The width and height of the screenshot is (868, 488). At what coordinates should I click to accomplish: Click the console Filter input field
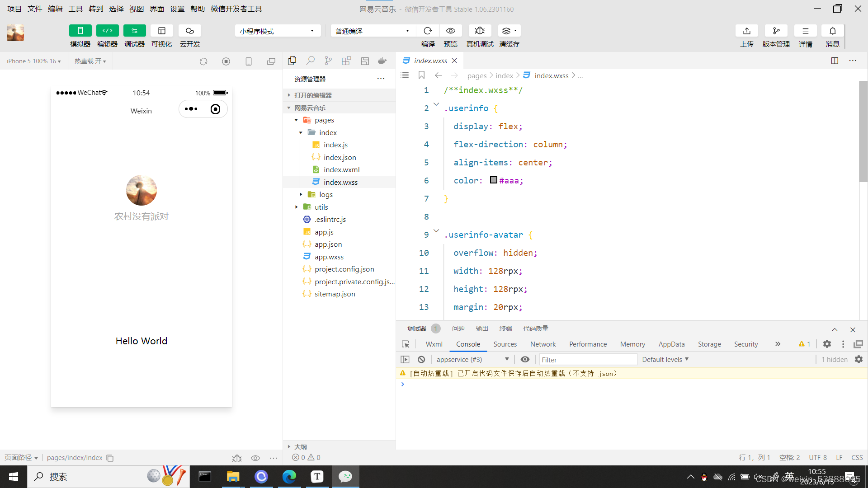(x=588, y=360)
